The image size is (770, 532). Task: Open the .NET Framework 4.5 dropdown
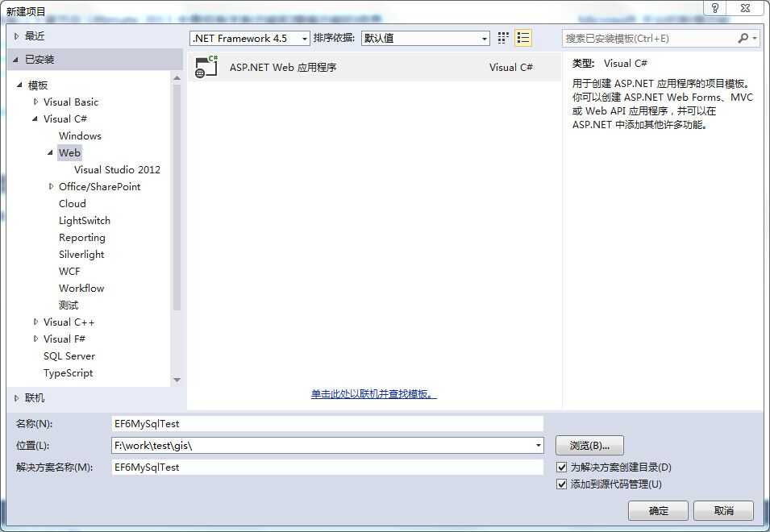(250, 38)
